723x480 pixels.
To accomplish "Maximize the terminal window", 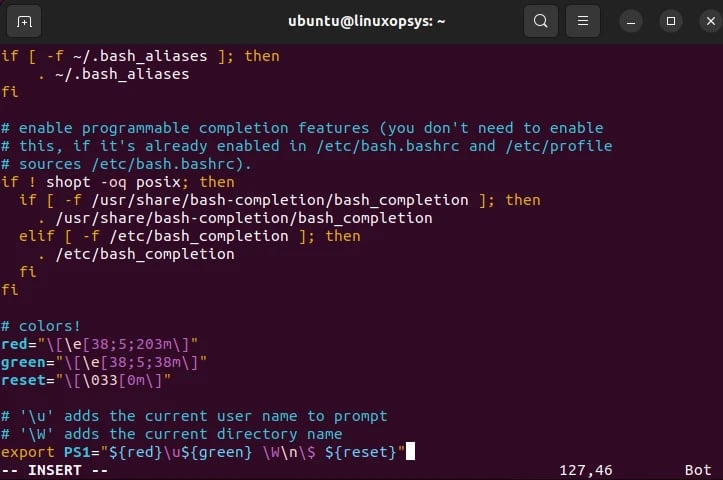I will (671, 21).
